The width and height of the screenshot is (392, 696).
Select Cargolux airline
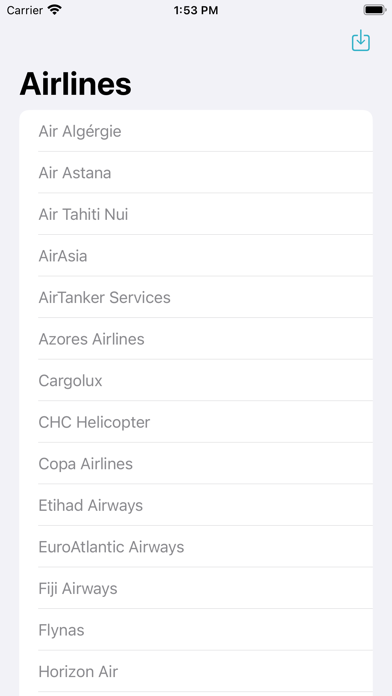(196, 380)
